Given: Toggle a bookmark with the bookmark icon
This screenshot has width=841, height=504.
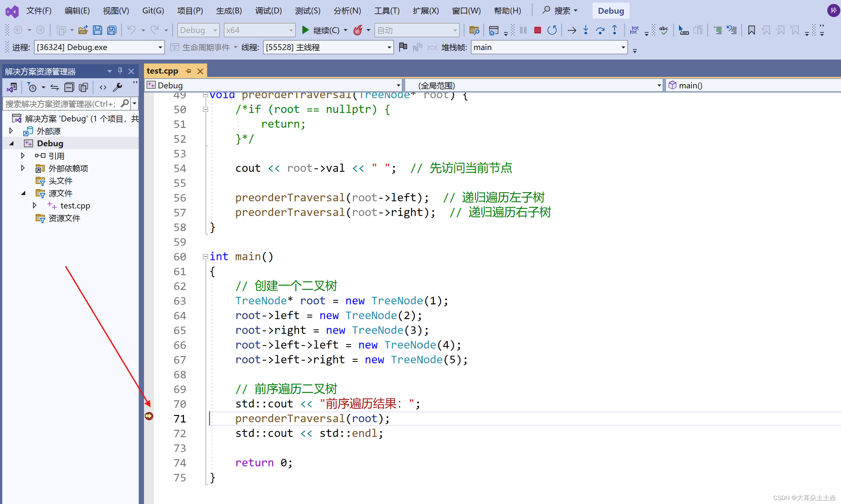Looking at the screenshot, I should click(x=751, y=30).
